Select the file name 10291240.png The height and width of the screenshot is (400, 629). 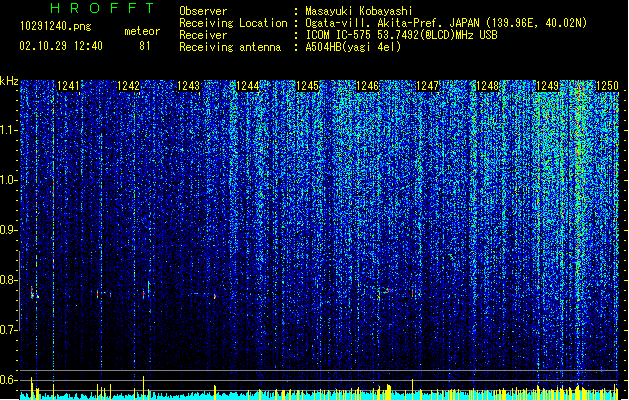pos(56,27)
